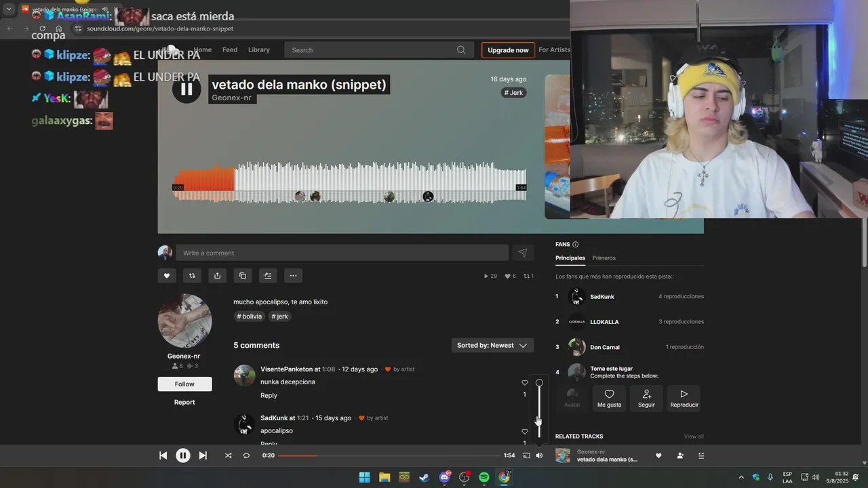Open Spotify from the taskbar
The height and width of the screenshot is (488, 868).
484,477
